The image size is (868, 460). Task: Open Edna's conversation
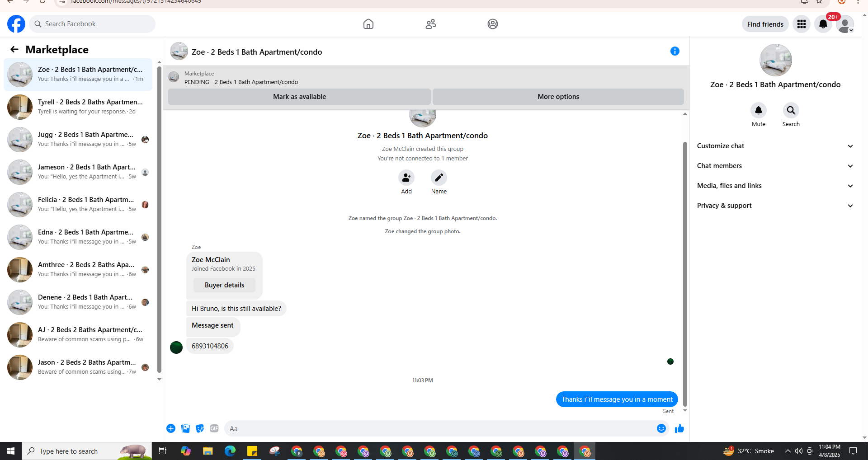pos(78,237)
